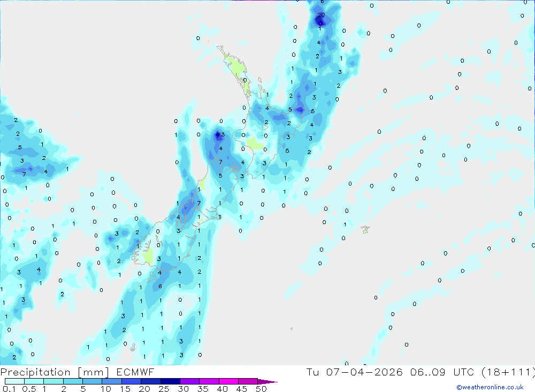Image resolution: width=535 pixels, height=392 pixels.
Task: Select the legend swatch between 2 and 5
Action: [73, 381]
